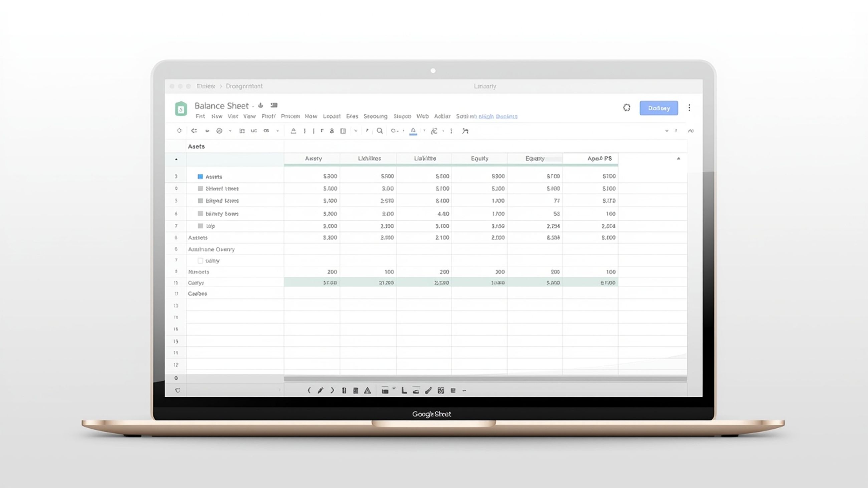Image resolution: width=868 pixels, height=488 pixels.
Task: Select row header number 3
Action: tap(176, 177)
